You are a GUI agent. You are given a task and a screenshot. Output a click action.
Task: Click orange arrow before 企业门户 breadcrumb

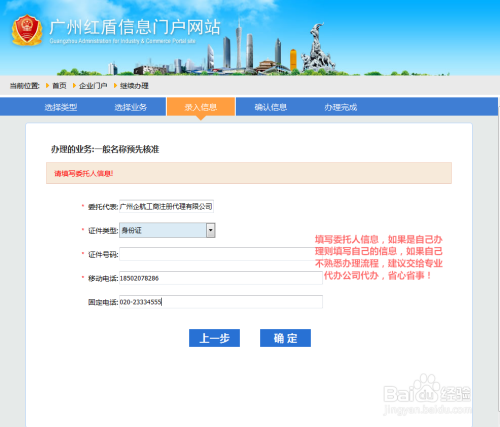[74, 86]
